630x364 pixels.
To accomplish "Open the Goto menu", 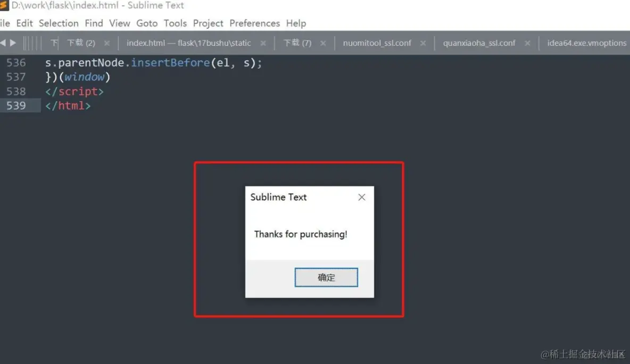I will pyautogui.click(x=147, y=23).
